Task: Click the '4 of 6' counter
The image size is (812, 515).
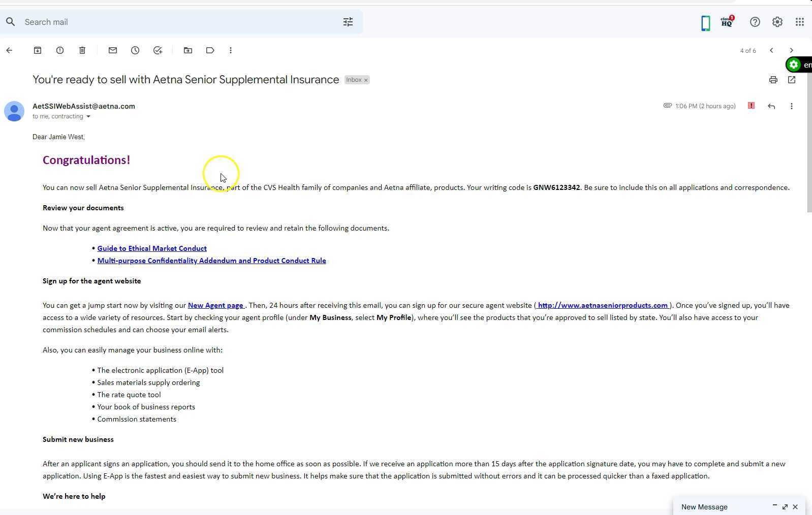Action: tap(748, 50)
